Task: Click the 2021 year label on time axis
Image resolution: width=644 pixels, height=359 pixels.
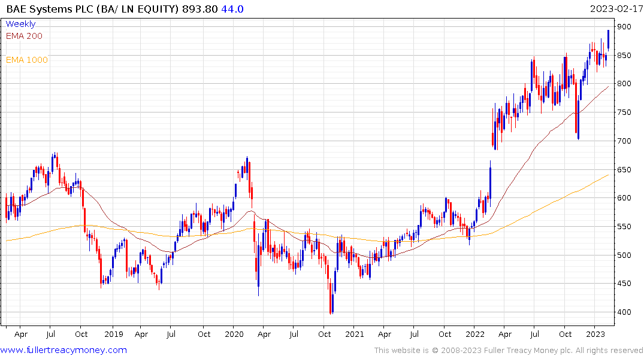Action: click(x=355, y=334)
